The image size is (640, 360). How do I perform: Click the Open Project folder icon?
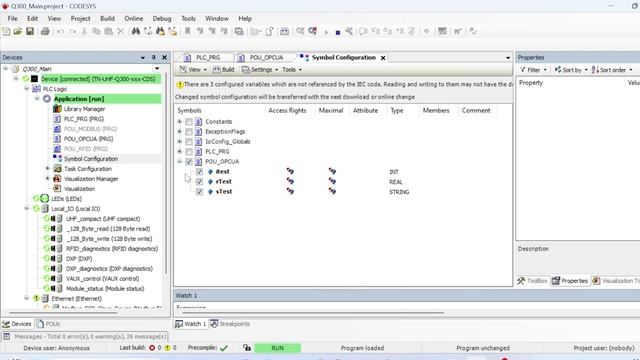pos(18,31)
